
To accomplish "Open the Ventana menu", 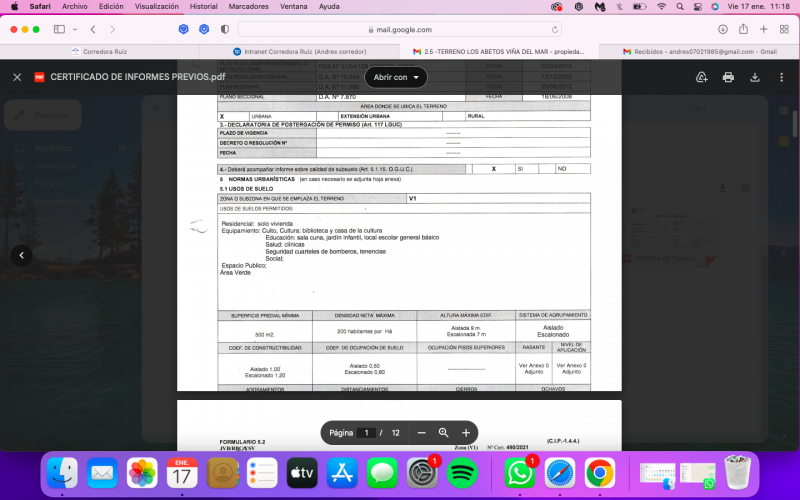I will (x=293, y=6).
